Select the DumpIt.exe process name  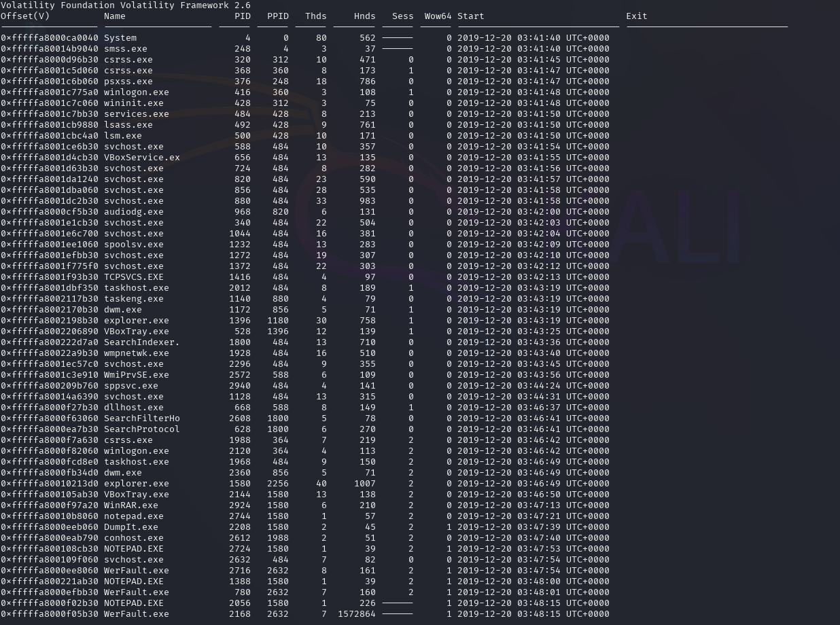pos(130,527)
